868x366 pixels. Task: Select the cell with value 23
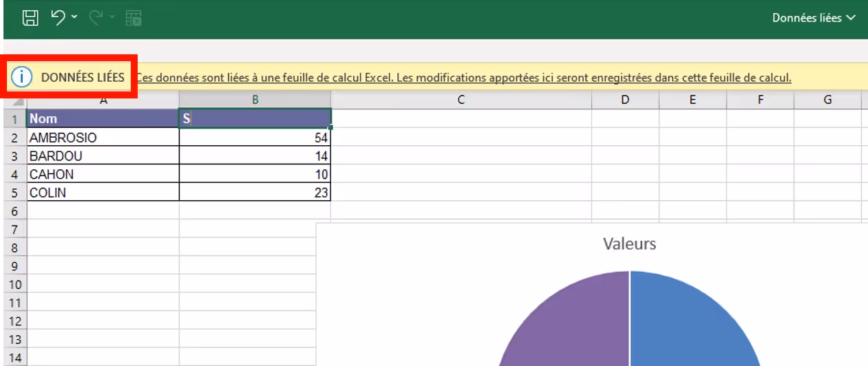coord(255,193)
